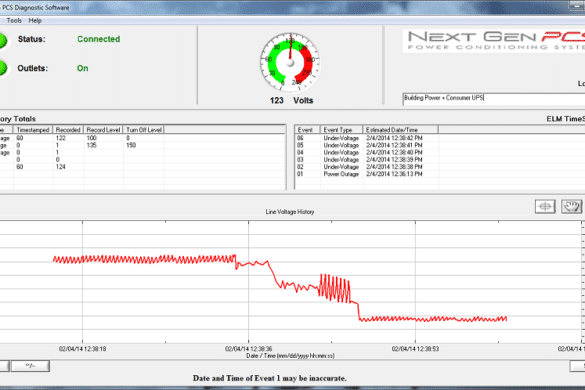
Task: Click the Turn Off Level value 150
Action: (131, 145)
